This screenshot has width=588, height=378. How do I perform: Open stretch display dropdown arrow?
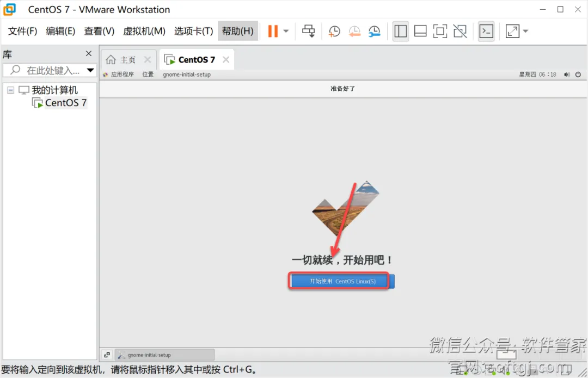[x=525, y=31]
